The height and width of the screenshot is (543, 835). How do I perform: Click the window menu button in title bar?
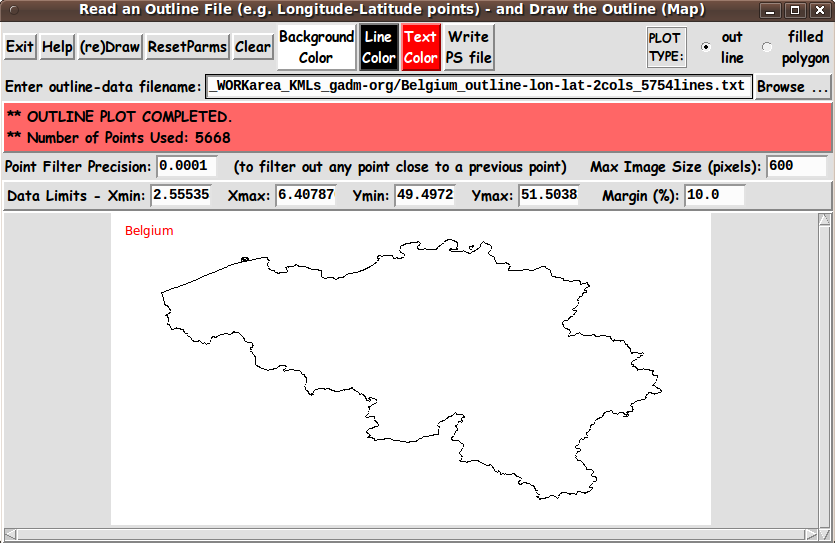click(x=13, y=10)
